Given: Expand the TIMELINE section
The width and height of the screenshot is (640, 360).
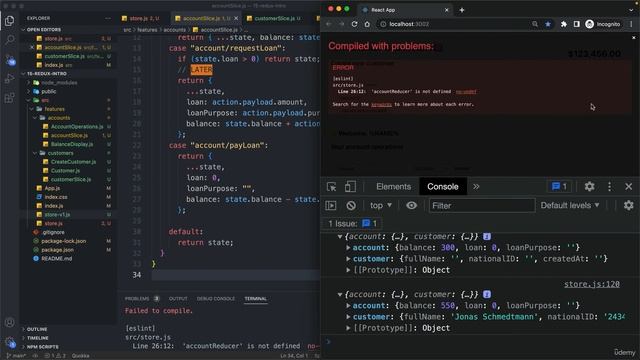Looking at the screenshot, I should [38, 338].
